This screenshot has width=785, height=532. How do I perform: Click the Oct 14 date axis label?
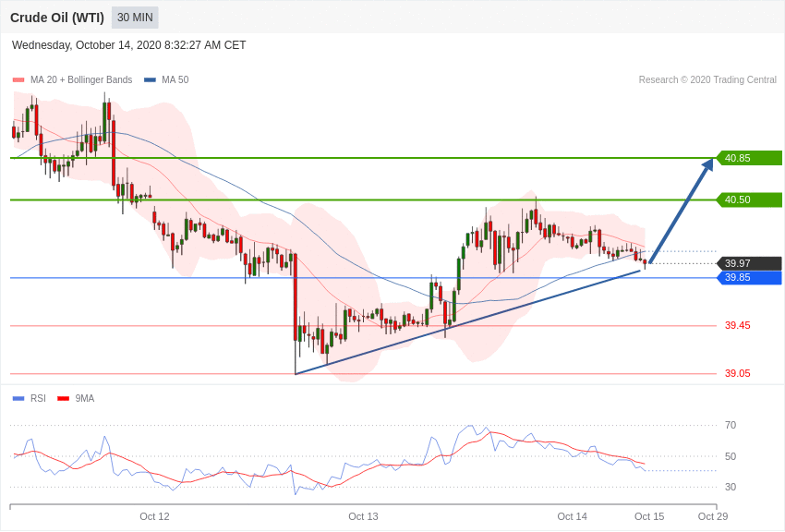tap(573, 516)
